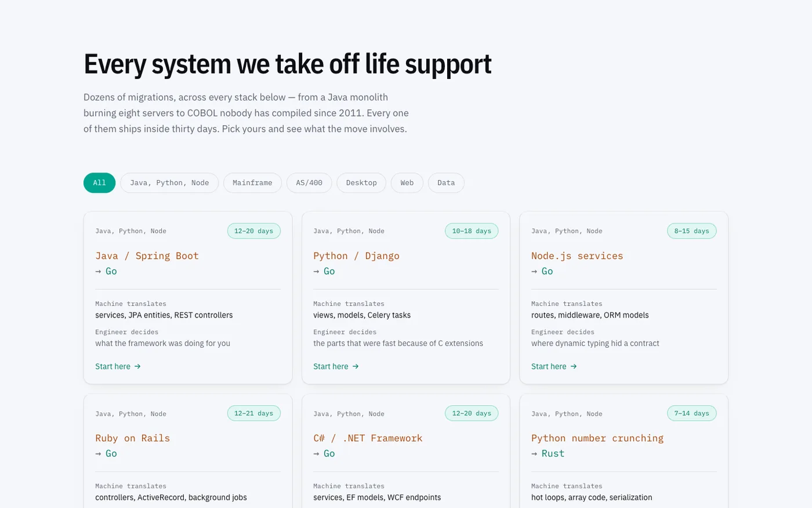
Task: Click arrow icon beside Start here in Django card
Action: 356,366
